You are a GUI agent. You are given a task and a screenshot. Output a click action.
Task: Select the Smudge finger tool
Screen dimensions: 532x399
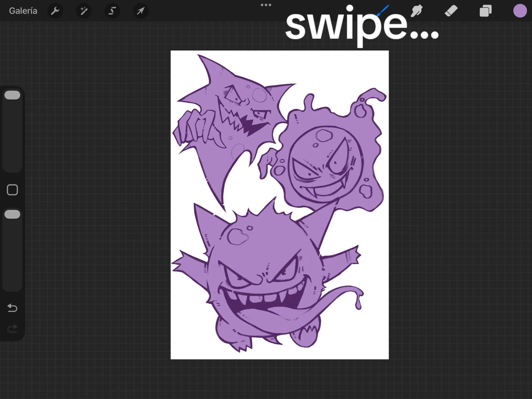click(x=416, y=11)
